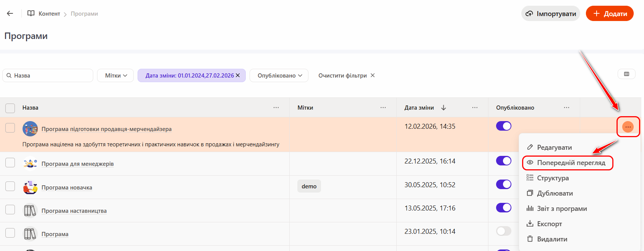Open Опубліковано column options menu
Screen dimensions: 644x251
(x=566, y=108)
